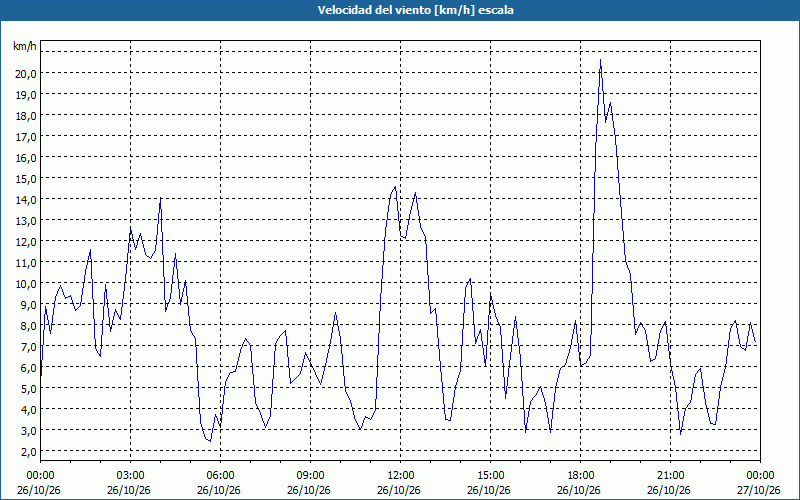Viewport: 800px width, 500px height.
Task: Pick the '5,0' y-axis tick label
Action: (x=29, y=388)
